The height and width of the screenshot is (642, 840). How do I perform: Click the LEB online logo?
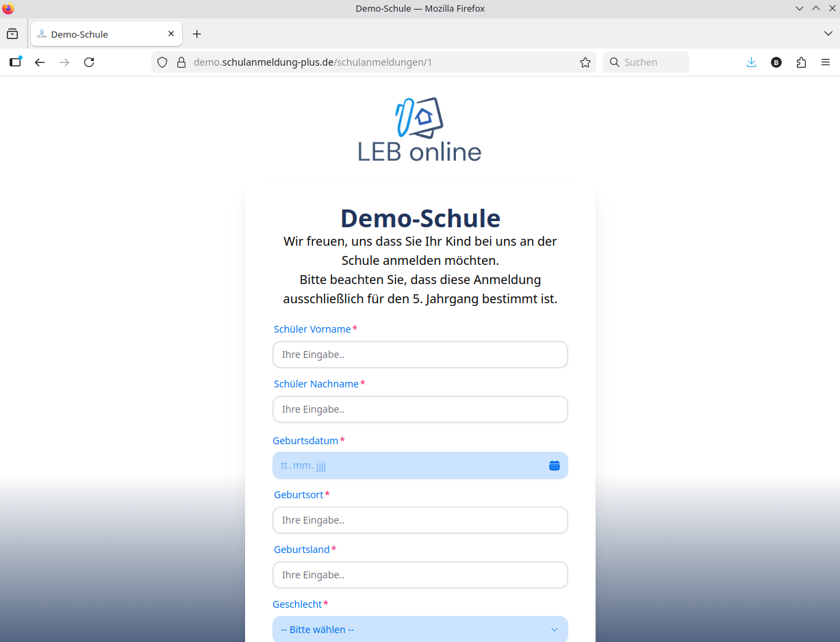pos(420,130)
